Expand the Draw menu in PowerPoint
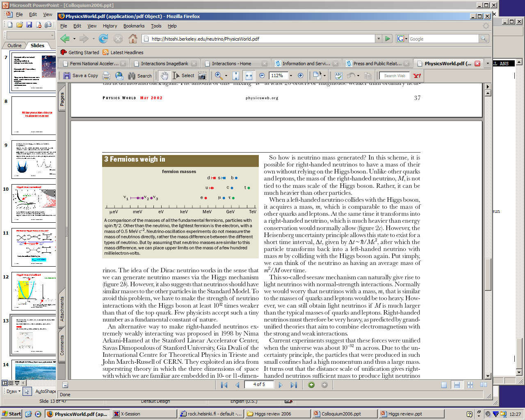Viewport: 525px width, 420px height. [x=13, y=391]
